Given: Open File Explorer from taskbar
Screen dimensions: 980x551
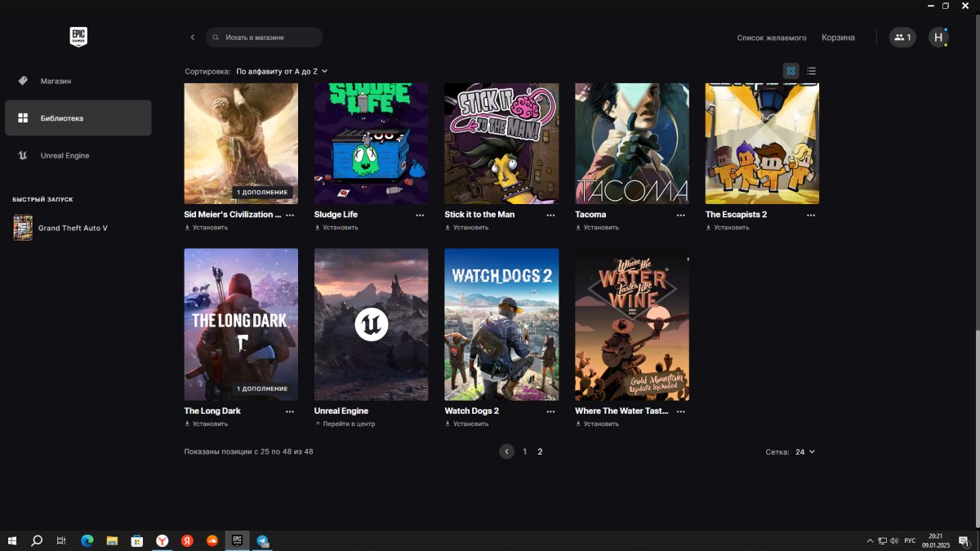Looking at the screenshot, I should pyautogui.click(x=112, y=541).
